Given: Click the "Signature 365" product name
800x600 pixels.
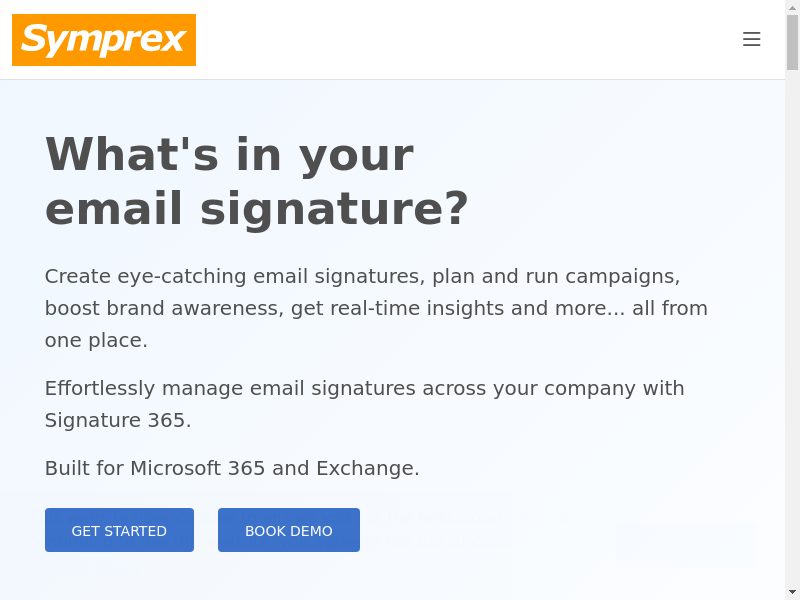Looking at the screenshot, I should pos(115,420).
